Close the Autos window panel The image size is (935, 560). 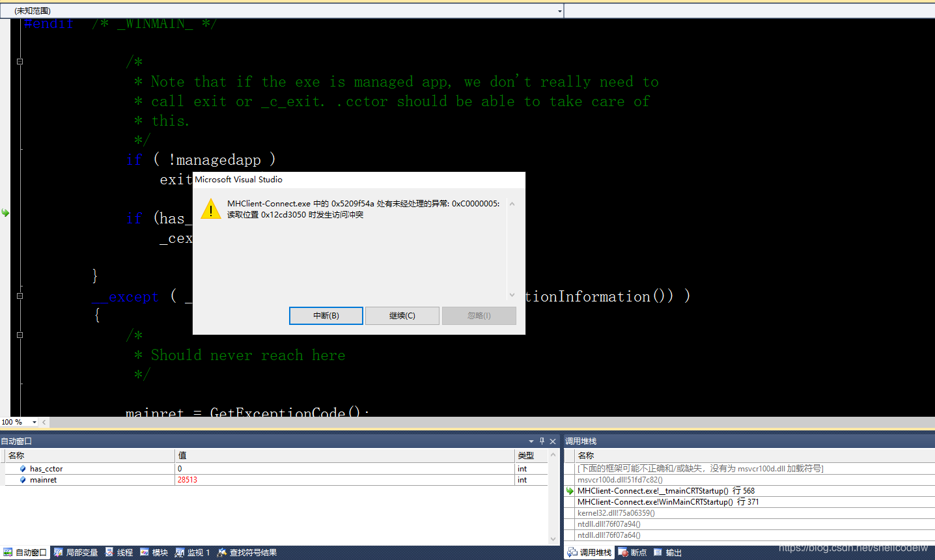(553, 441)
